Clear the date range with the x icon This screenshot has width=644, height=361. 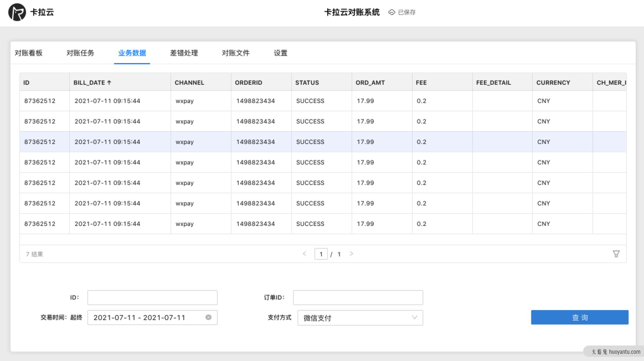pos(208,317)
